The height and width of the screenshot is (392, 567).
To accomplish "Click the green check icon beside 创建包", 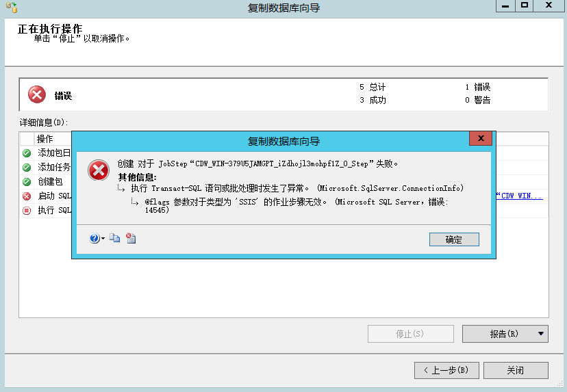I will [x=27, y=182].
